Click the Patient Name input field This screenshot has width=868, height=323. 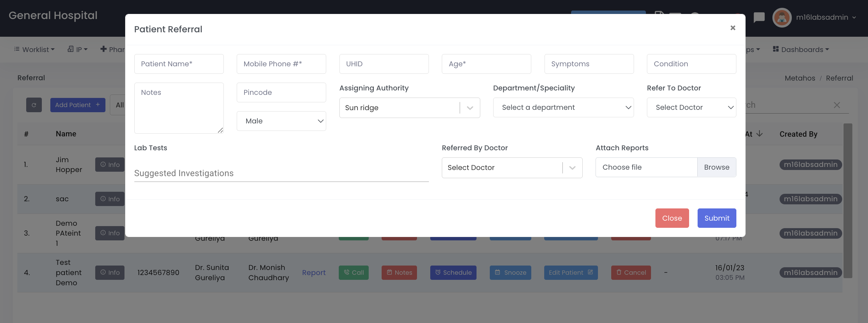pyautogui.click(x=179, y=64)
